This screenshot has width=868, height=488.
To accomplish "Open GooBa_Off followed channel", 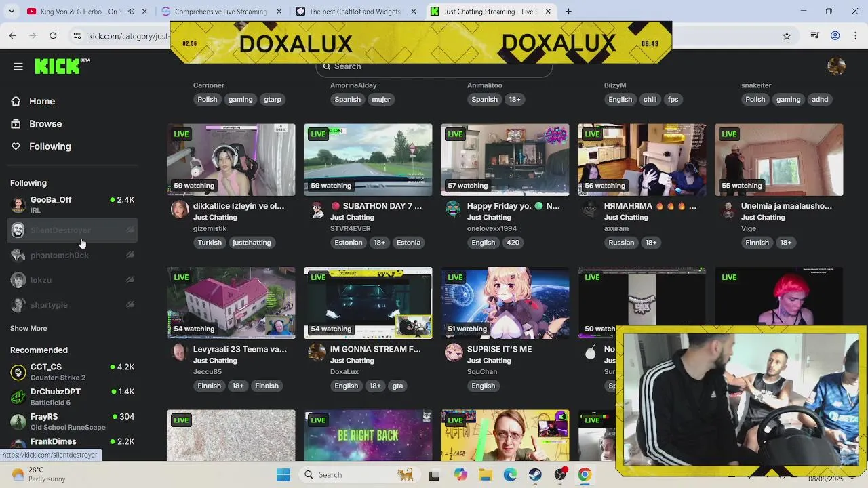I will tap(73, 205).
